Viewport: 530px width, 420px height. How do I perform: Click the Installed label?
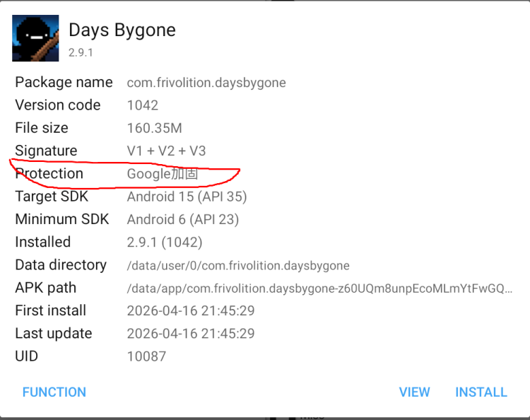(x=43, y=242)
